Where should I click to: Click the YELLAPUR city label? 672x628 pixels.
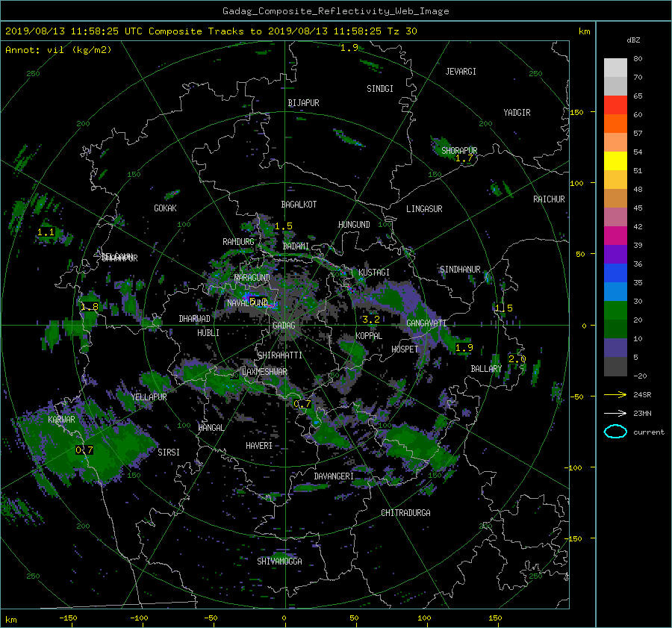pyautogui.click(x=149, y=397)
